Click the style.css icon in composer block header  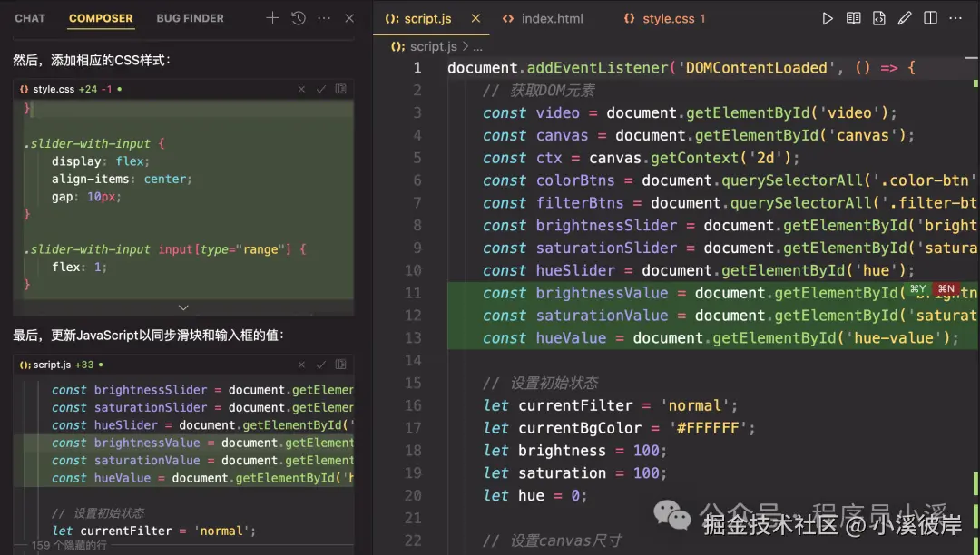(x=24, y=89)
